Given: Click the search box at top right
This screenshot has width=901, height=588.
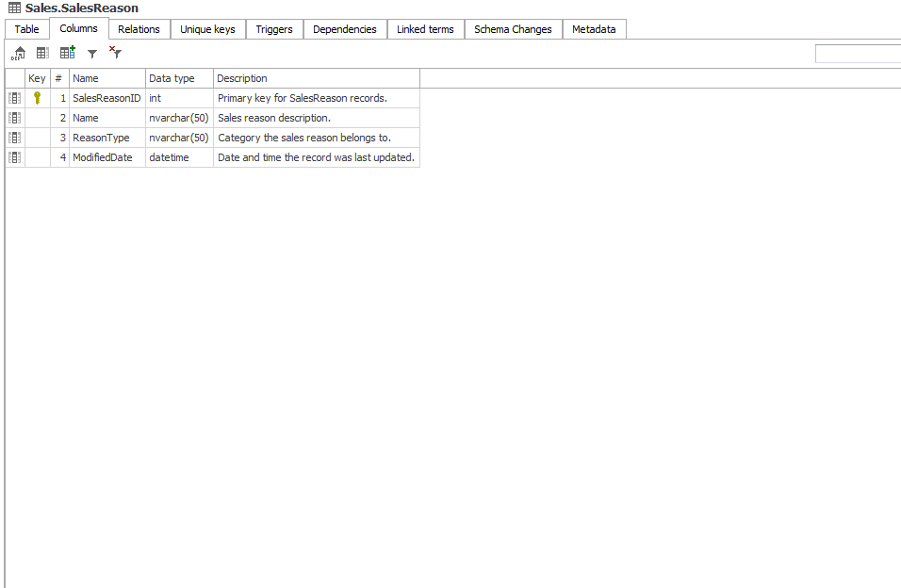Looking at the screenshot, I should [x=858, y=54].
